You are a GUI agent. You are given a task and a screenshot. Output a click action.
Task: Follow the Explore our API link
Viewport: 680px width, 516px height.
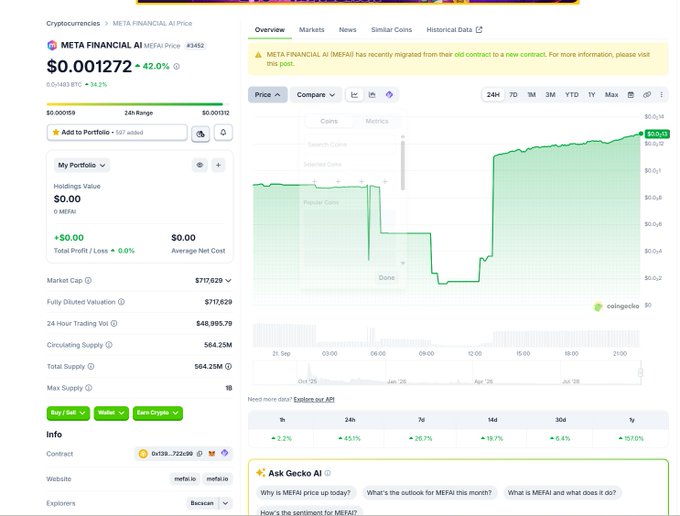tap(314, 399)
